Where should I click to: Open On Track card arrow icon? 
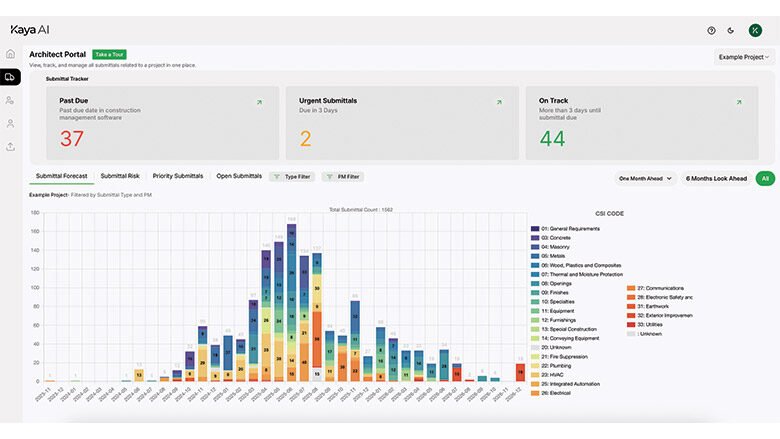click(739, 102)
